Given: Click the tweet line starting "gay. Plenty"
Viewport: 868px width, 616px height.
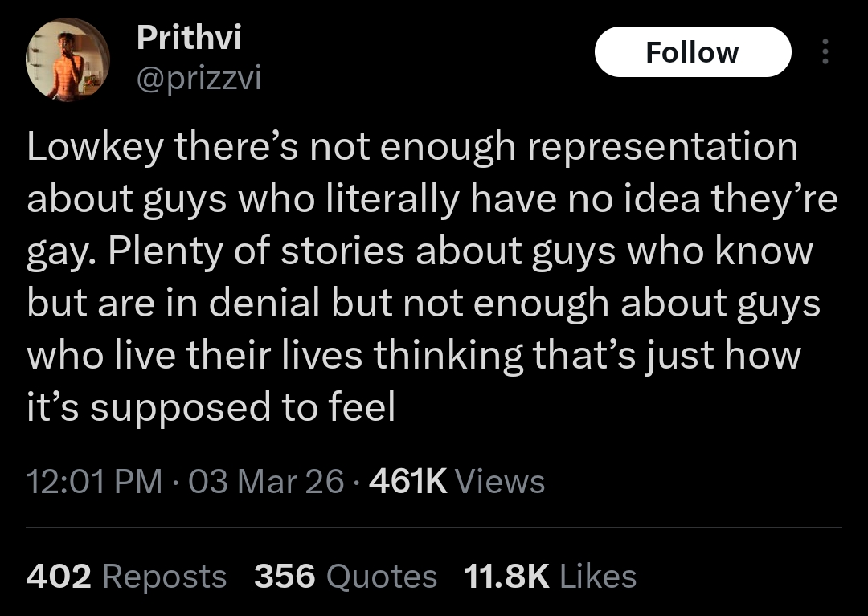Looking at the screenshot, I should pos(418,252).
